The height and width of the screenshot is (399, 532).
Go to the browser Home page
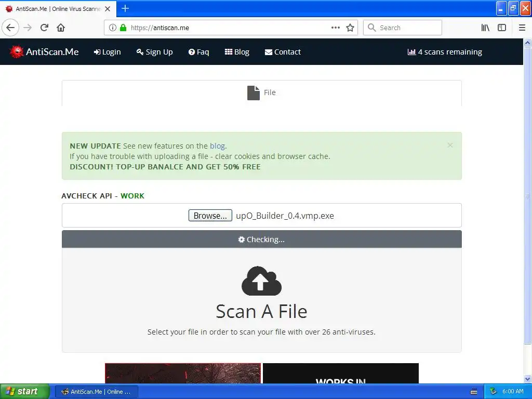[x=61, y=28]
